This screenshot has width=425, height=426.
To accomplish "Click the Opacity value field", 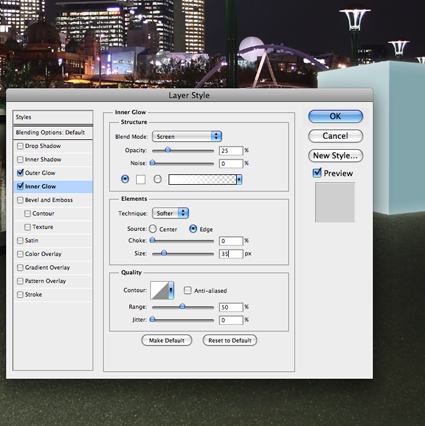I will coord(231,151).
